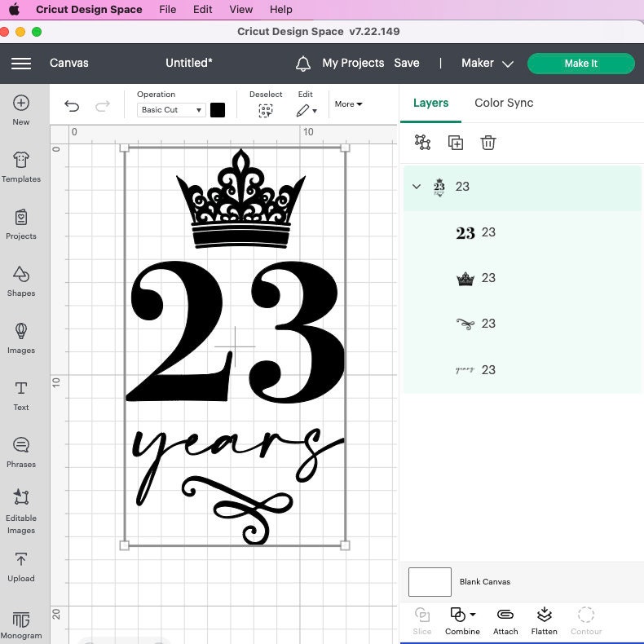This screenshot has height=644, width=644.
Task: Open My Projects
Action: [353, 63]
